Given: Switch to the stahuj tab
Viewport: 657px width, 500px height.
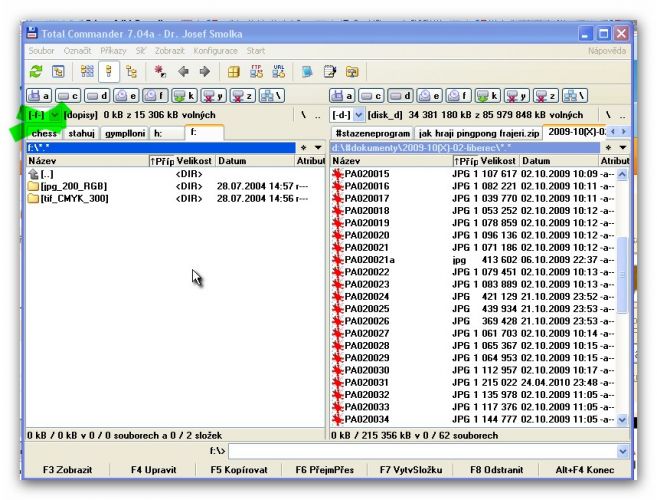Looking at the screenshot, I should pyautogui.click(x=81, y=133).
